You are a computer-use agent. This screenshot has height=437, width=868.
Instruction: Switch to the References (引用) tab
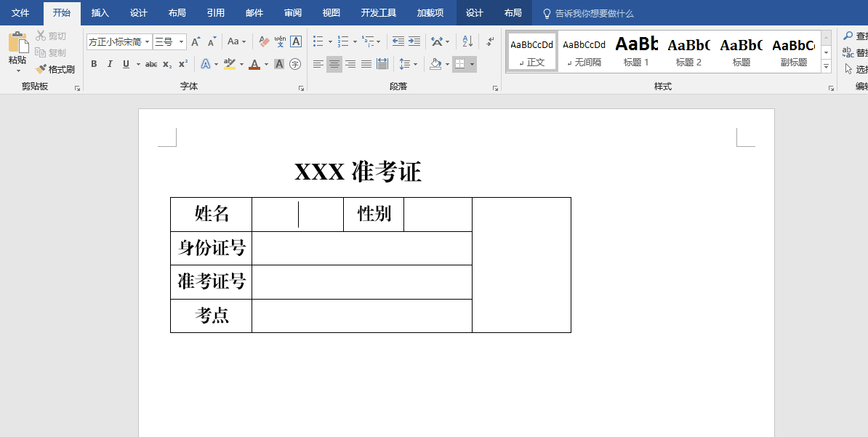pos(215,13)
